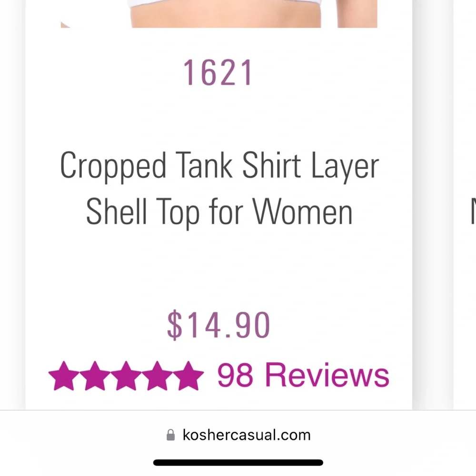Select the fifth star icon
The width and height of the screenshot is (476, 476).
[189, 376]
